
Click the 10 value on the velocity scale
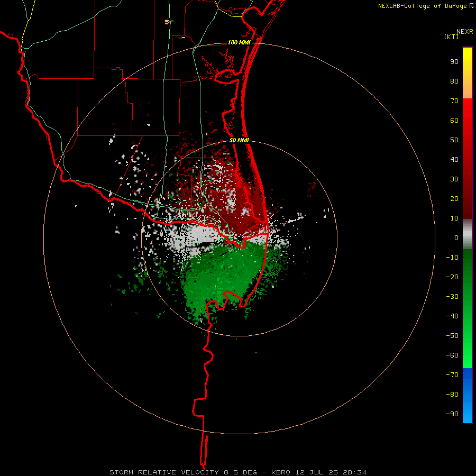(454, 218)
